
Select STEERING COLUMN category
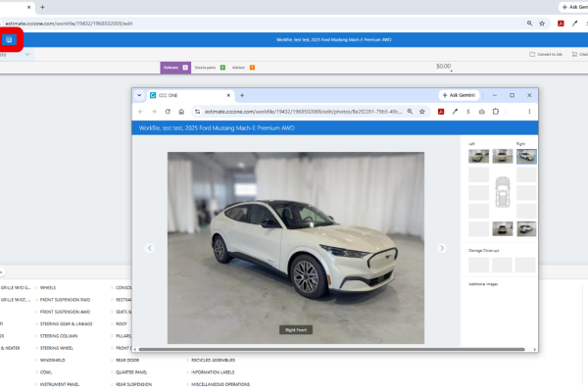(59, 336)
